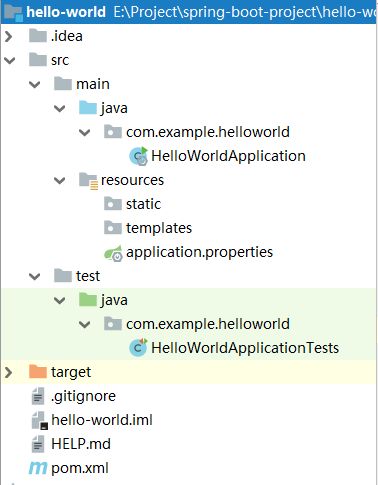Collapse the src folder chevron

point(9,60)
